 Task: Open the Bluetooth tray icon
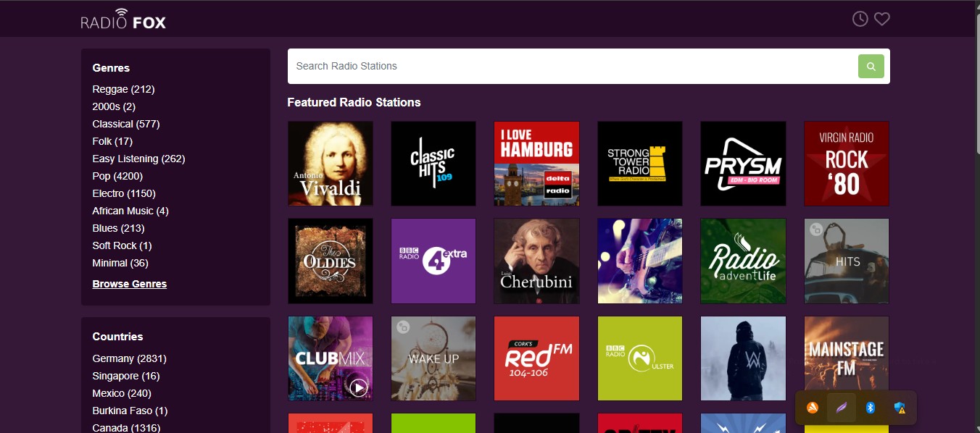point(871,408)
